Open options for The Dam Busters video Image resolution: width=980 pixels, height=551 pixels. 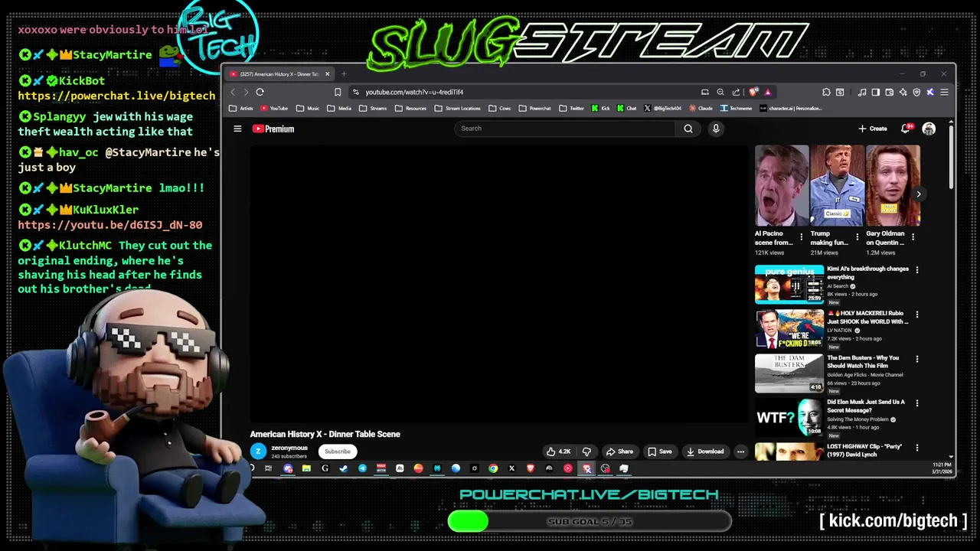[x=917, y=359]
